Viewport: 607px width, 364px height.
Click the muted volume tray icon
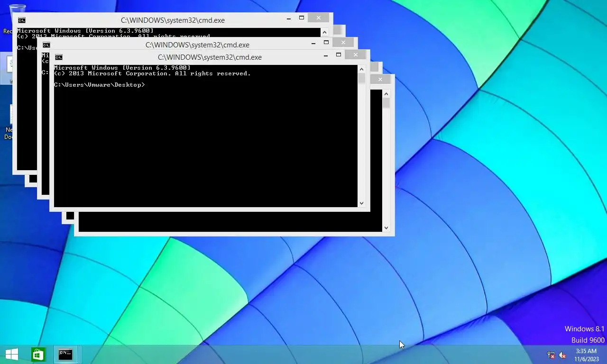coord(562,355)
